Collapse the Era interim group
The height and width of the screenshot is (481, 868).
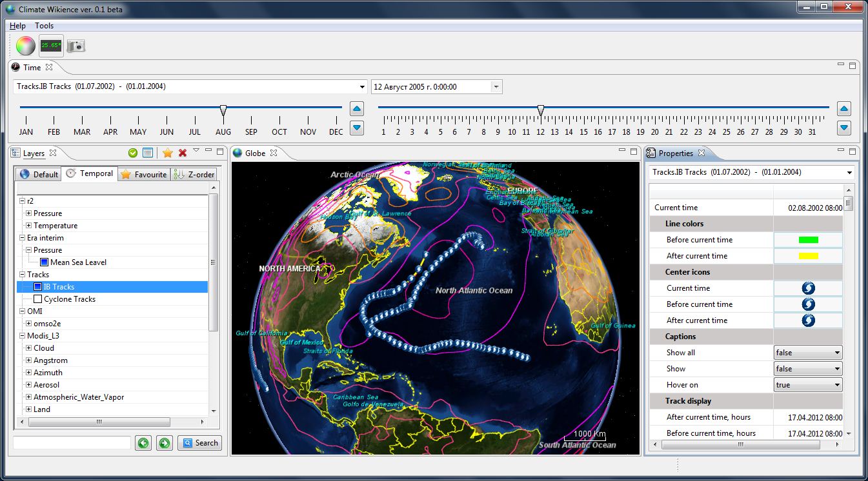click(x=22, y=238)
